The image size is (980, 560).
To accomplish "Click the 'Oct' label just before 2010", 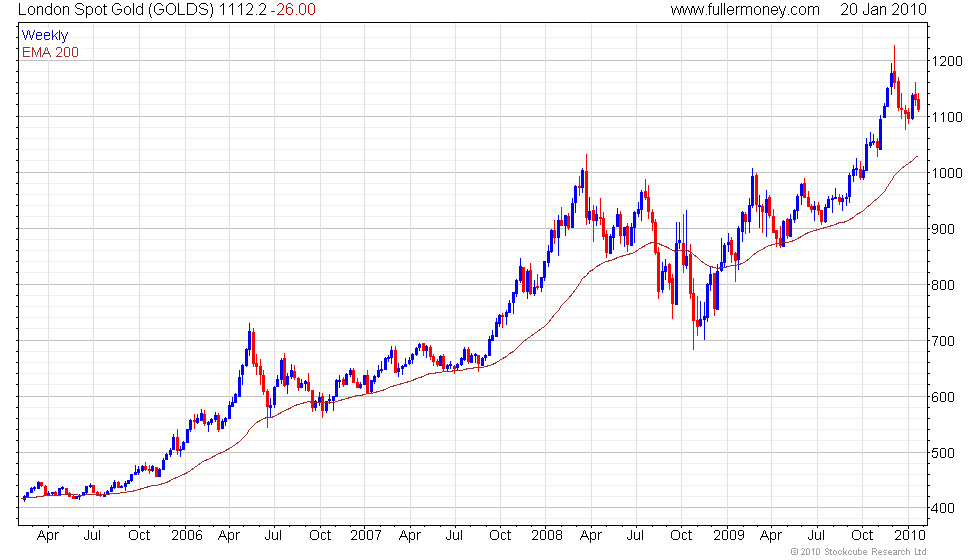I will point(862,536).
